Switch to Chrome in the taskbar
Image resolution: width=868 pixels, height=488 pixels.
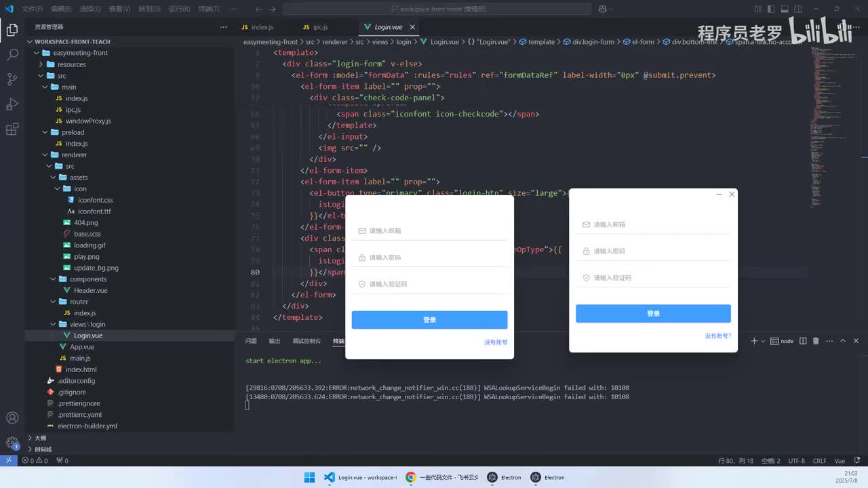(441, 477)
